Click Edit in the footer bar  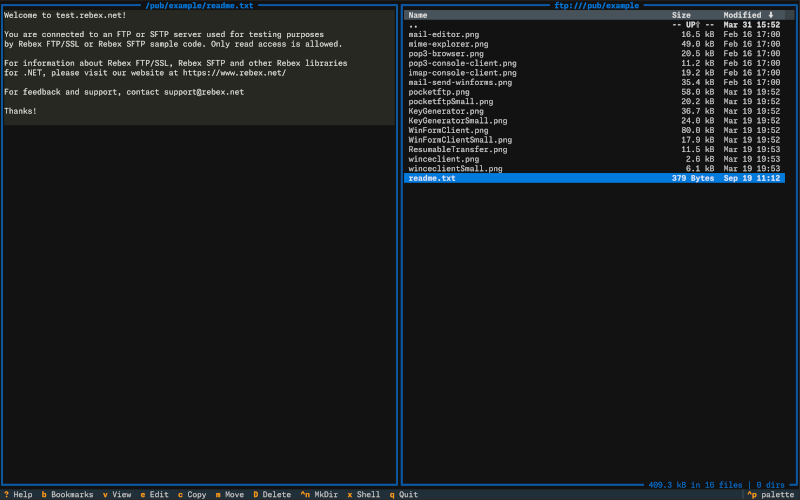point(155,494)
